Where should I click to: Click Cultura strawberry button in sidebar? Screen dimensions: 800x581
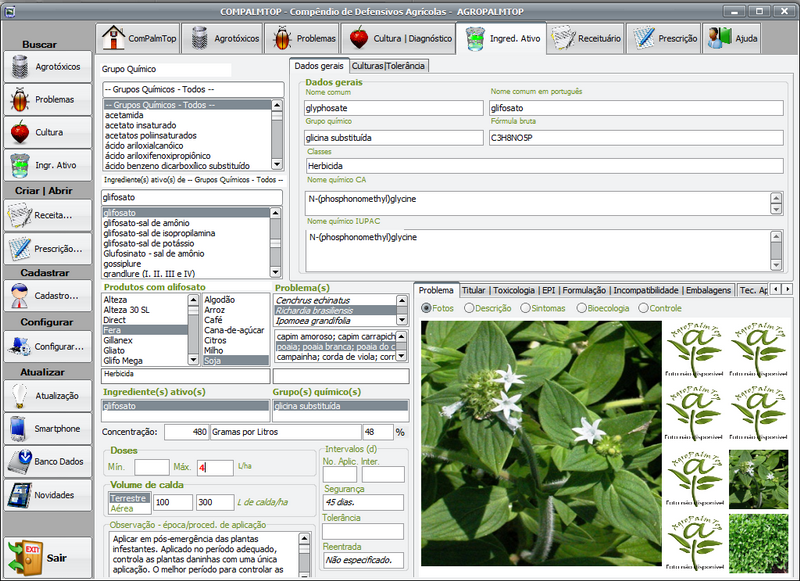(47, 132)
